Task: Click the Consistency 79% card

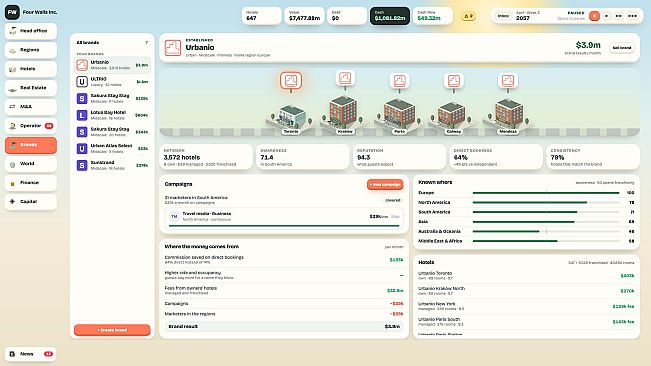Action: point(593,157)
